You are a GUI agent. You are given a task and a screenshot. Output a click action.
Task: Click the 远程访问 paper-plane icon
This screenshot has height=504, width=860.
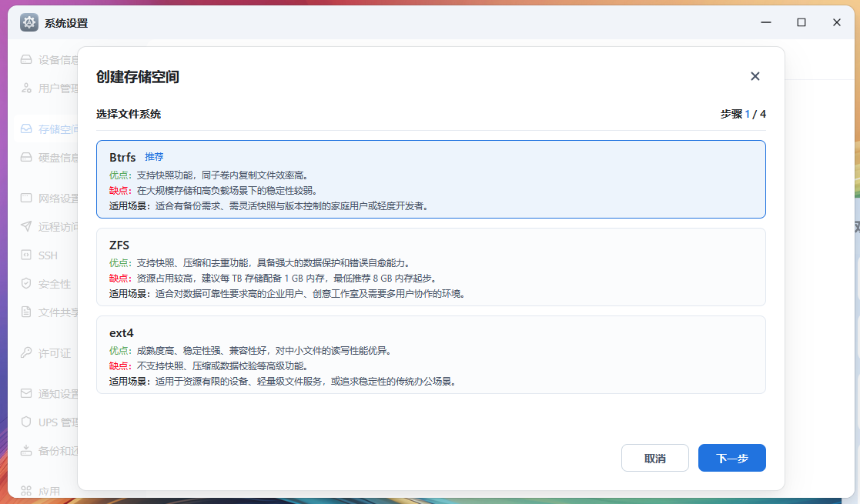(x=28, y=226)
